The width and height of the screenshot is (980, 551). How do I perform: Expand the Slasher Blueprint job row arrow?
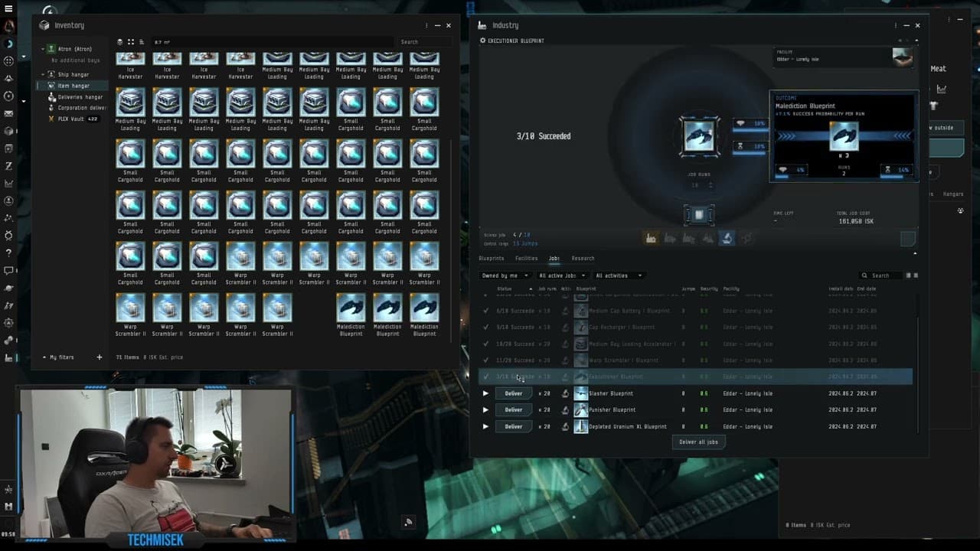(x=485, y=393)
